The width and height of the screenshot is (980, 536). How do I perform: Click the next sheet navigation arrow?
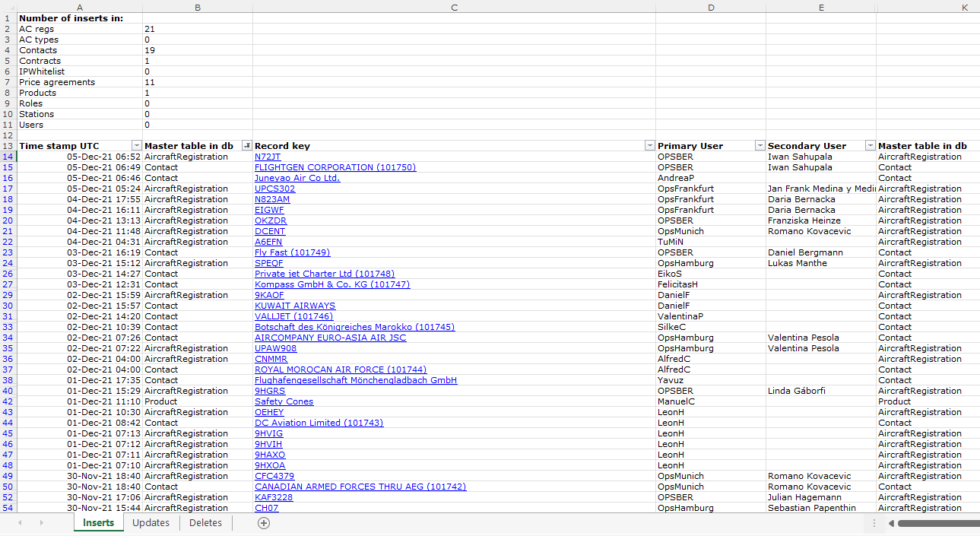[x=41, y=523]
